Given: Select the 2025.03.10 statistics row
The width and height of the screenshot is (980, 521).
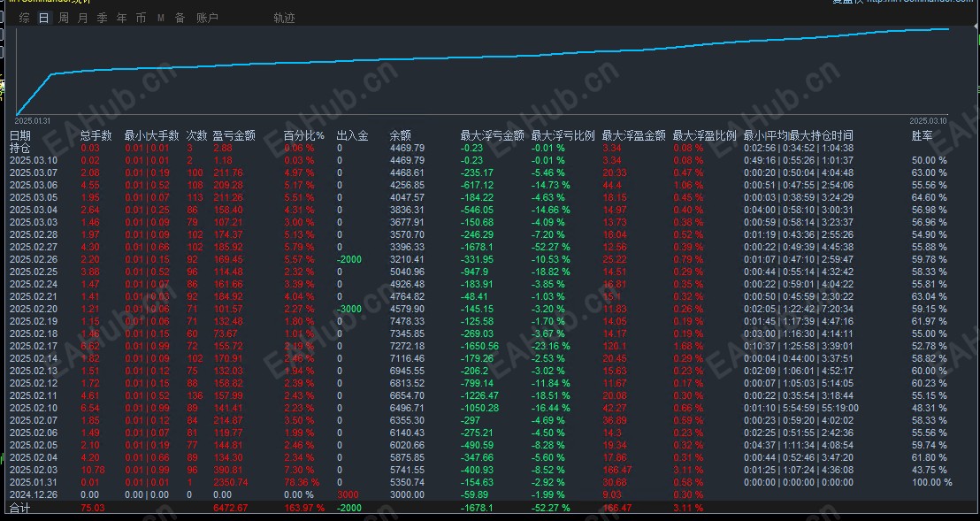Looking at the screenshot, I should click(x=35, y=160).
